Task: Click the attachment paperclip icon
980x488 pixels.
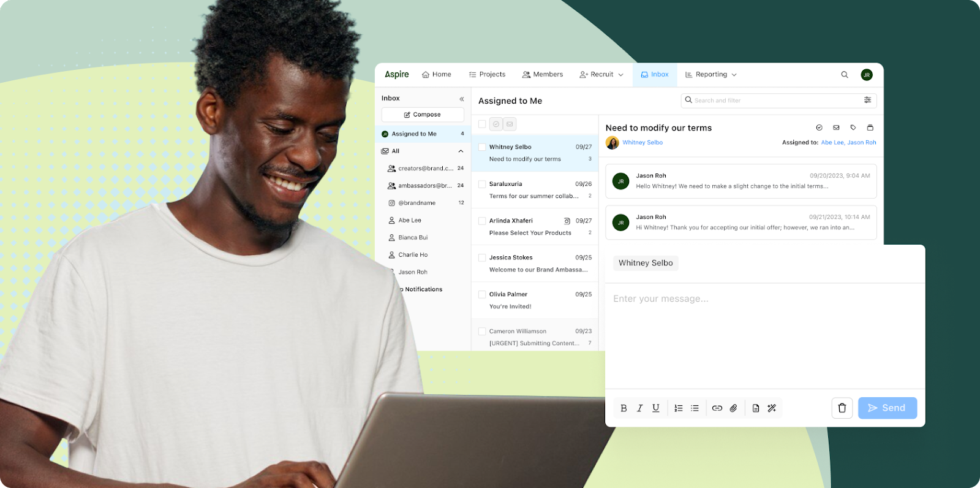Action: click(733, 408)
